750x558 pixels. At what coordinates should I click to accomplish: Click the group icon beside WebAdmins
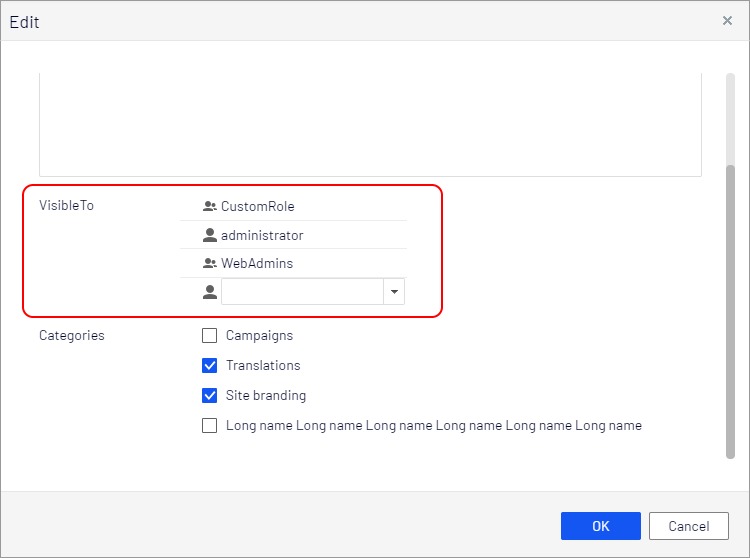tap(209, 264)
